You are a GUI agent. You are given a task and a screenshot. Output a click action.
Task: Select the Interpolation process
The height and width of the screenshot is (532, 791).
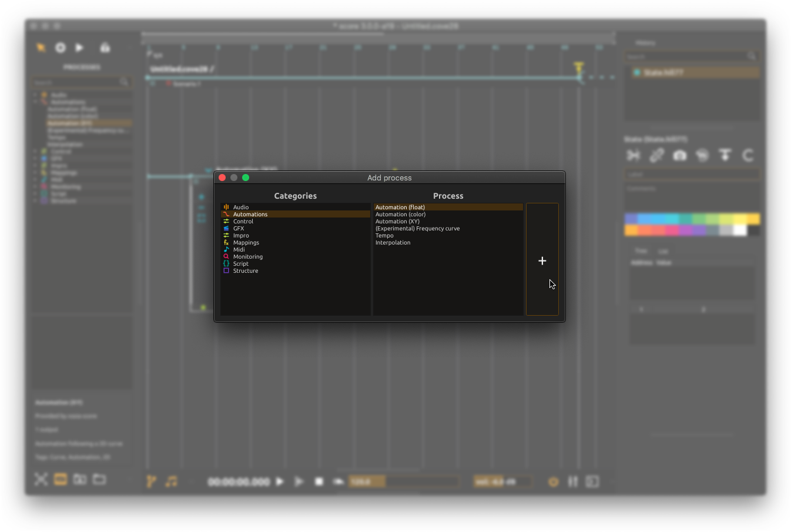point(448,242)
